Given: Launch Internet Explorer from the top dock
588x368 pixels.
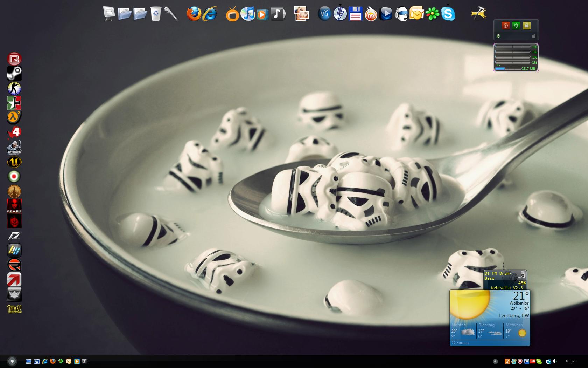Looking at the screenshot, I should click(x=210, y=14).
